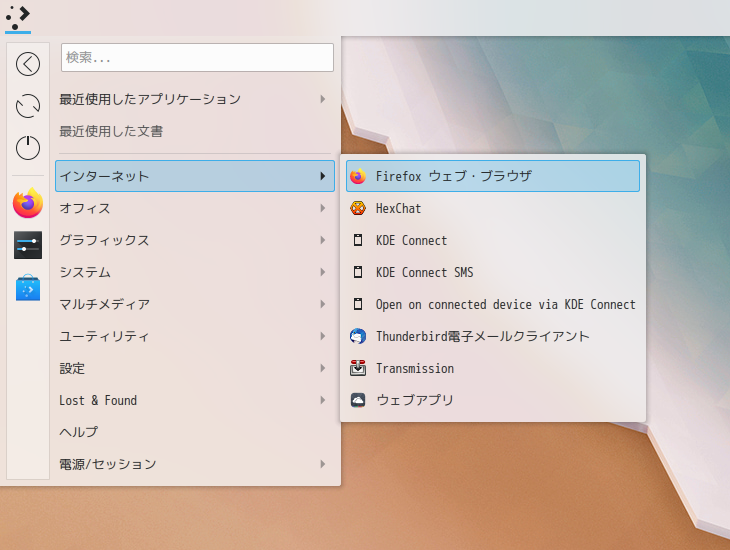Expand arrow beside マルチメディア
The width and height of the screenshot is (730, 550).
pos(323,304)
